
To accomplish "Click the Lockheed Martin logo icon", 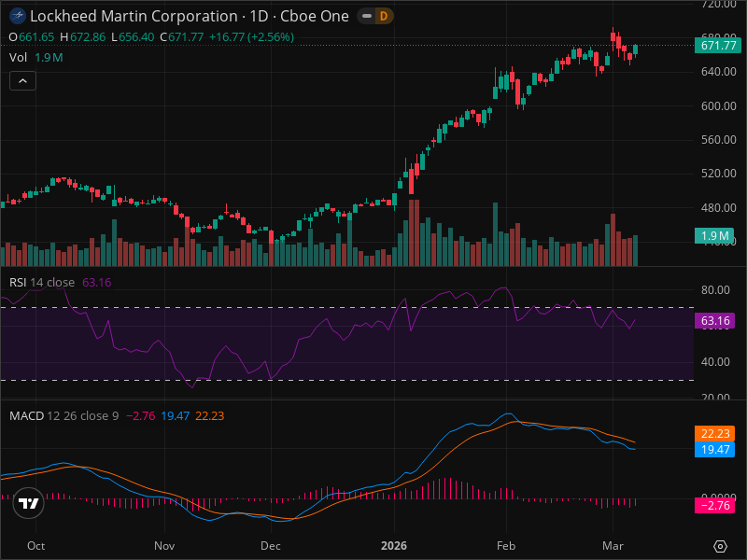I will (x=18, y=16).
